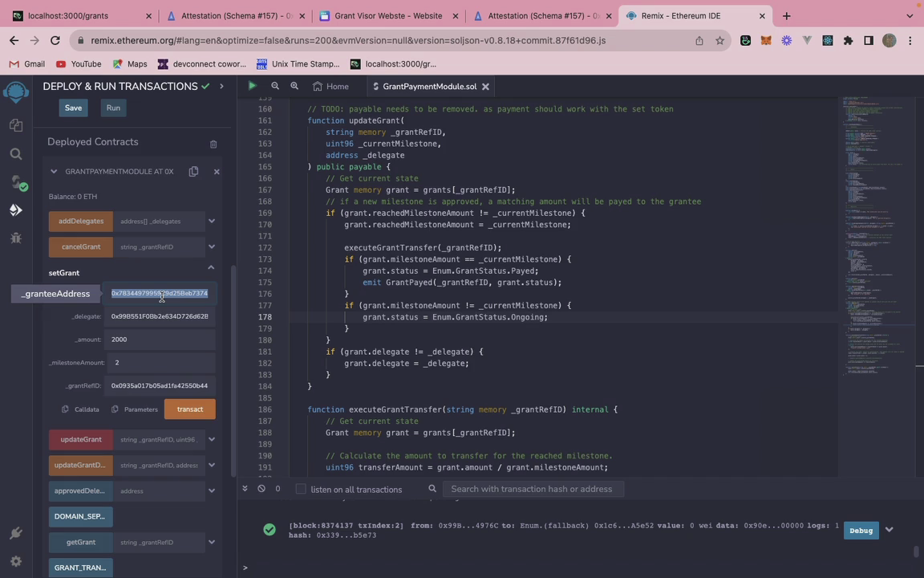Viewport: 924px width, 578px height.
Task: Open a new Chrome tab
Action: (x=786, y=16)
